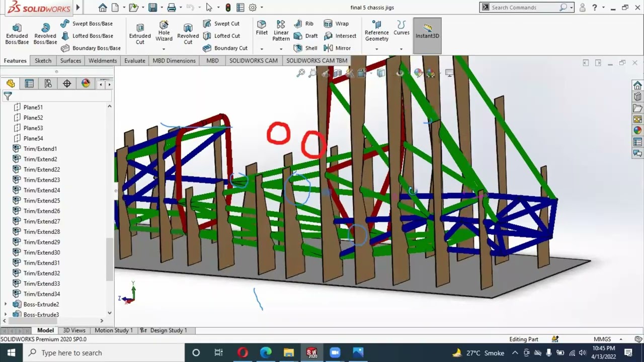
Task: Select Plane53 in the feature tree
Action: tap(33, 128)
